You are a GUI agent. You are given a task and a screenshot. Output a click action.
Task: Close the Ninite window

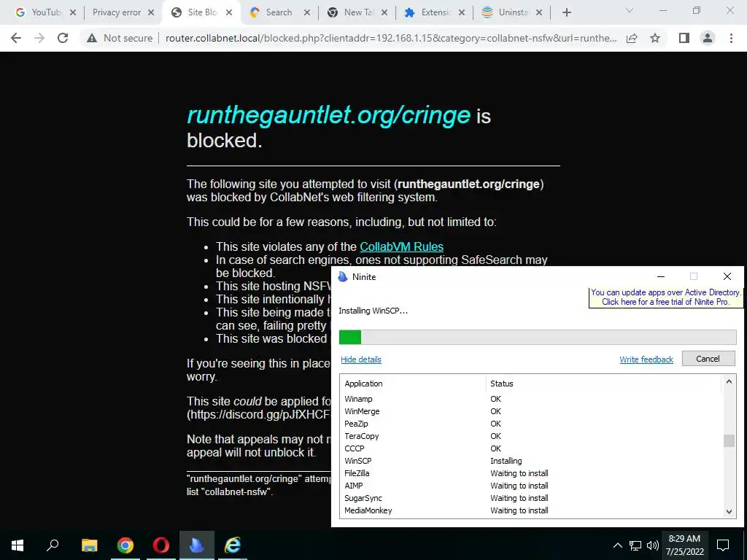[727, 276]
